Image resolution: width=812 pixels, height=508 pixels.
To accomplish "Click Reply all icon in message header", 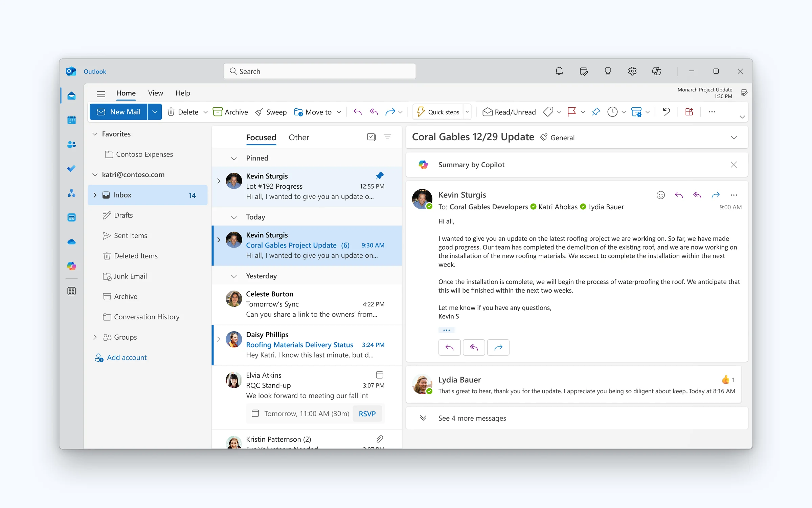I will click(x=697, y=195).
